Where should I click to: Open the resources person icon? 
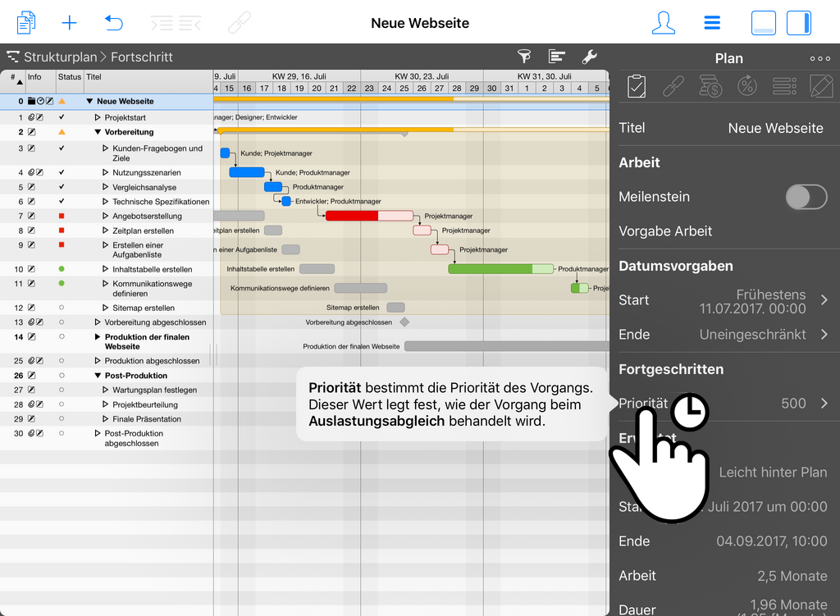click(664, 22)
